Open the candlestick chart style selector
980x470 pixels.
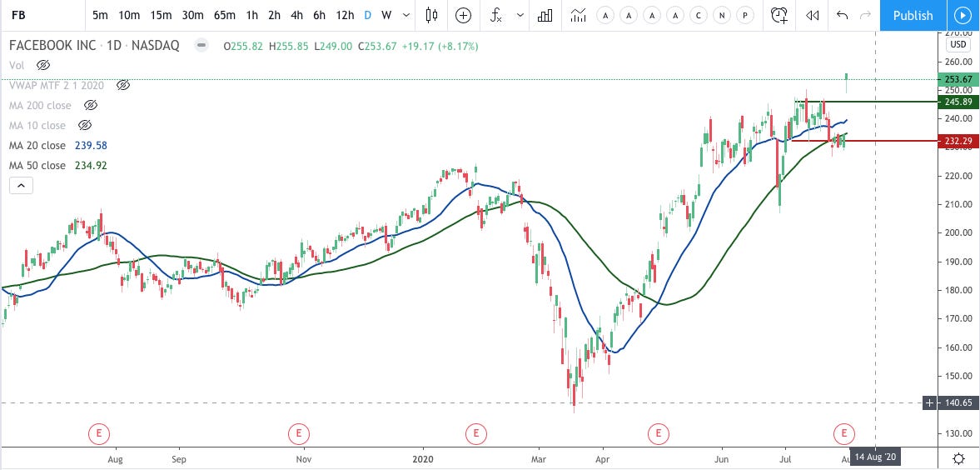tap(431, 16)
